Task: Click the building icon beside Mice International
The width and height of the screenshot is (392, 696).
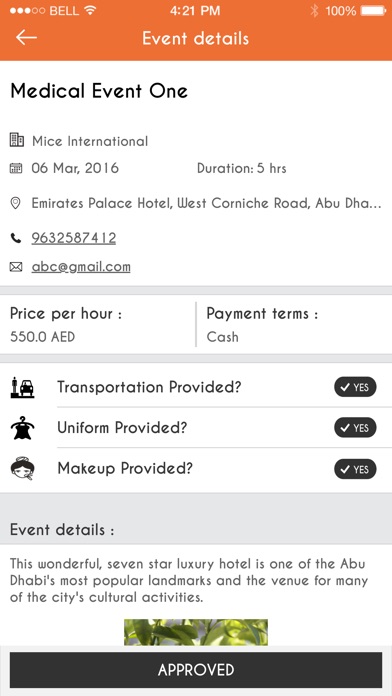Action: click(x=16, y=140)
